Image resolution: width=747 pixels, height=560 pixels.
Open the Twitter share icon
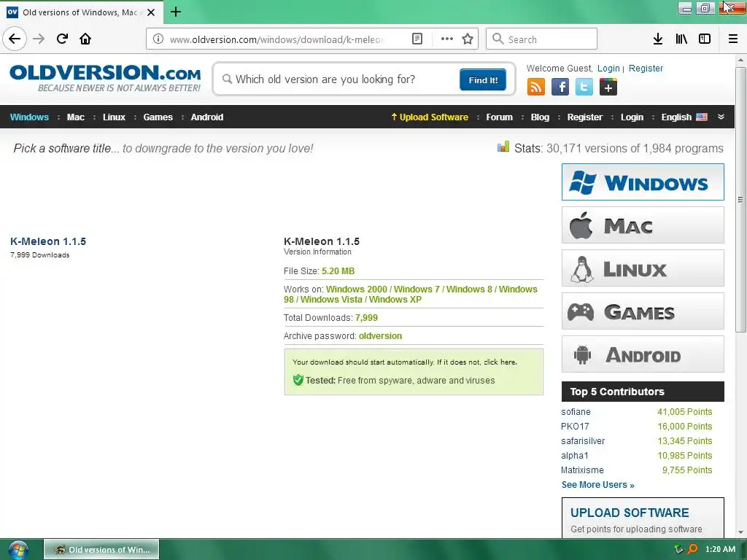pyautogui.click(x=584, y=87)
